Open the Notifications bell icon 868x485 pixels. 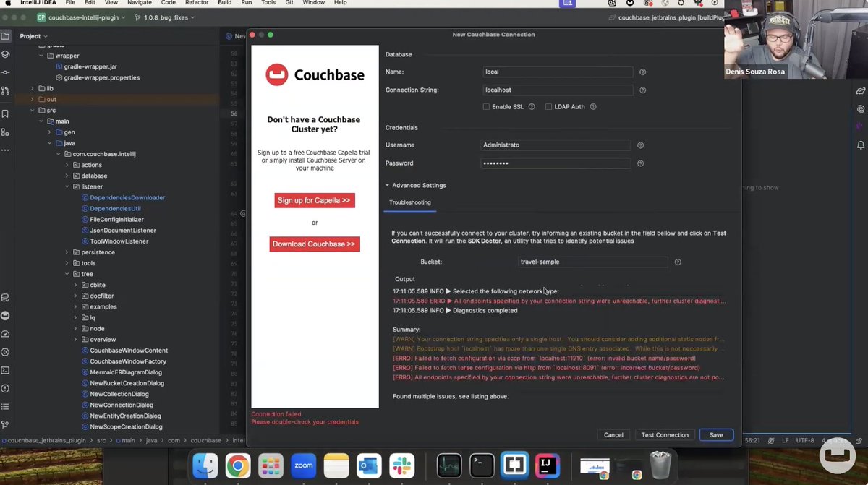pyautogui.click(x=861, y=145)
